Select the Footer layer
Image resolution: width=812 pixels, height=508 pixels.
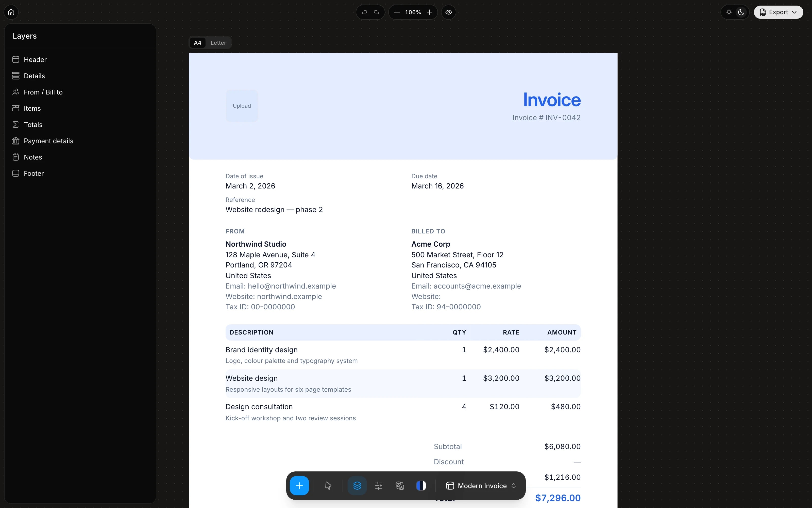point(80,173)
